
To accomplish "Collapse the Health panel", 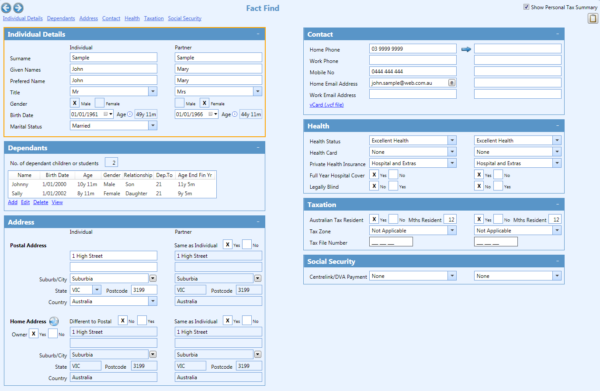I will [558, 126].
